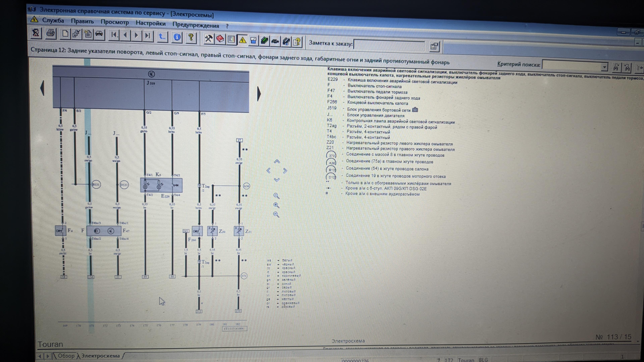Click the bottom magnifier zoom icon
The height and width of the screenshot is (362, 644).
point(276,214)
